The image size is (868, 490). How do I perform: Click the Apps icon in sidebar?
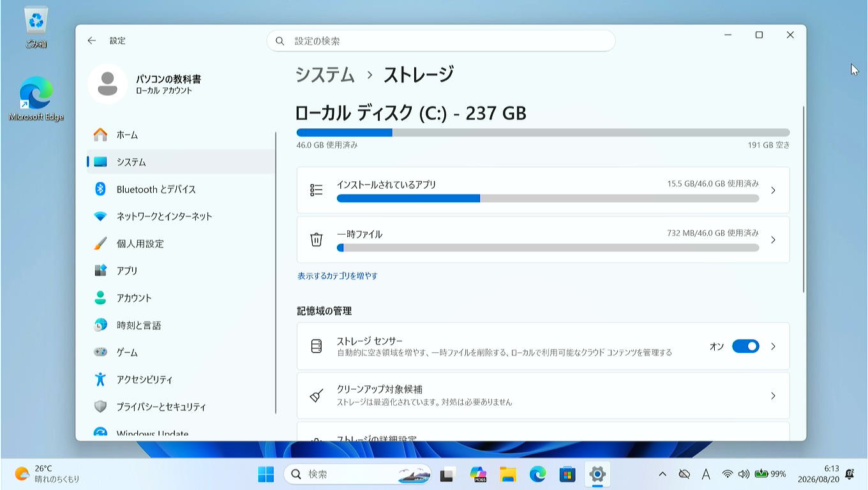[100, 271]
